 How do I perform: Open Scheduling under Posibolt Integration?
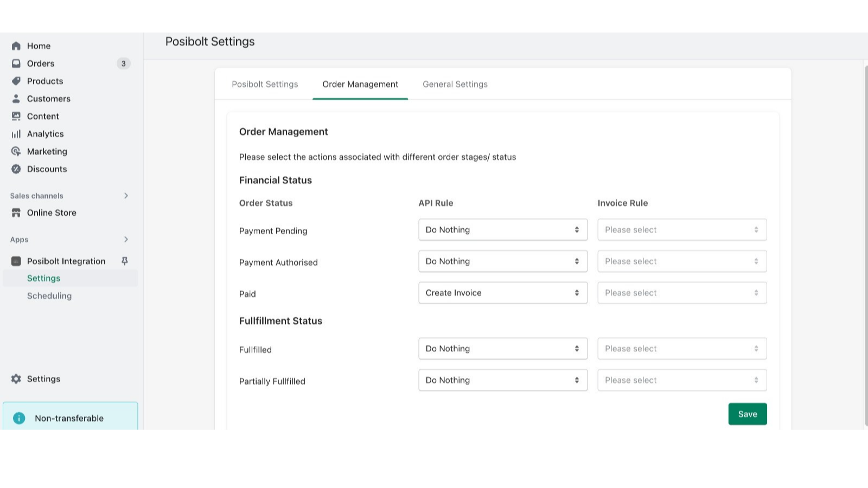point(49,296)
